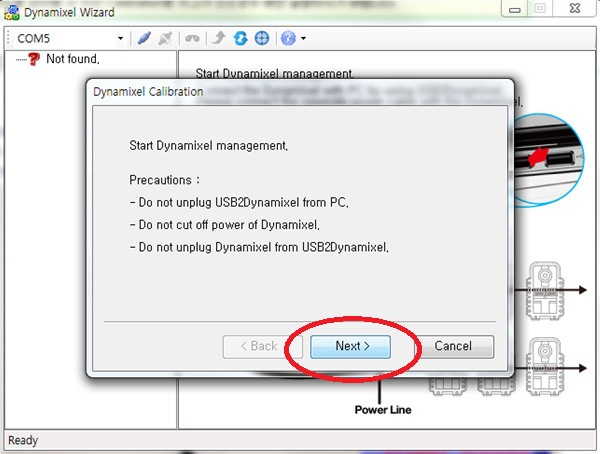
Task: Open the COM5 port dropdown
Action: point(120,38)
